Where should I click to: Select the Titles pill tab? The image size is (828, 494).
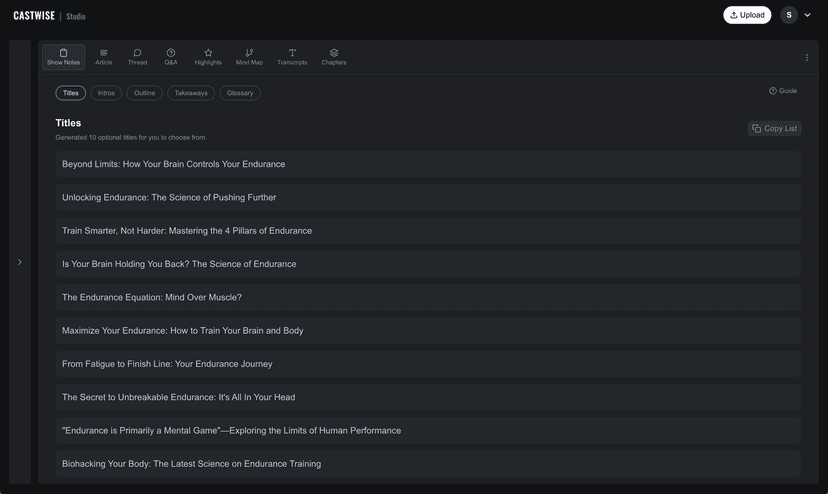[x=71, y=93]
